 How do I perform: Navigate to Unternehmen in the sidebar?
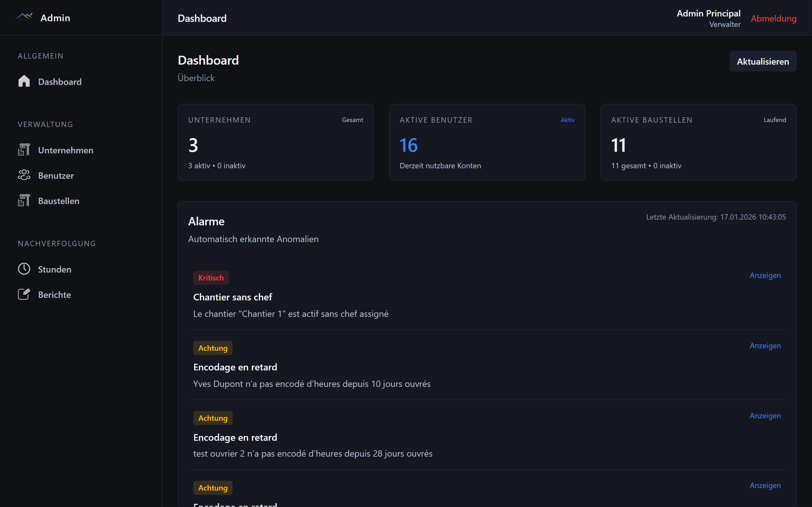pos(66,150)
